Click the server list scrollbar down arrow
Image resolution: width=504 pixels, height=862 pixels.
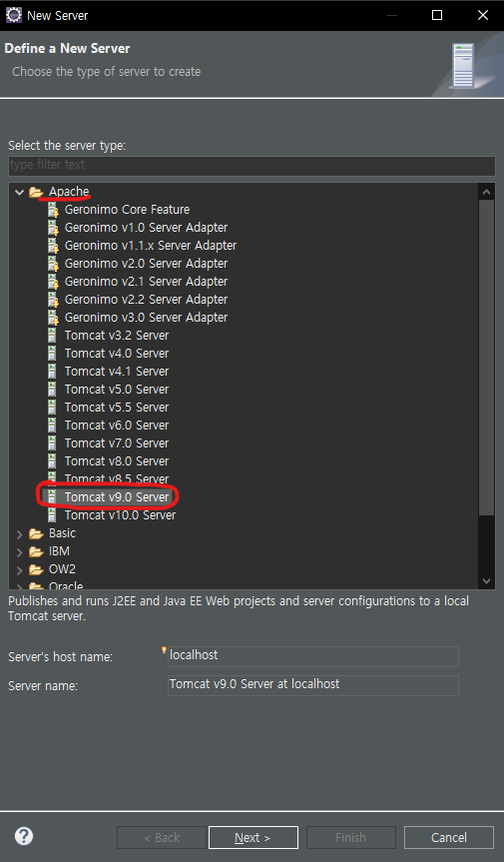click(x=486, y=580)
